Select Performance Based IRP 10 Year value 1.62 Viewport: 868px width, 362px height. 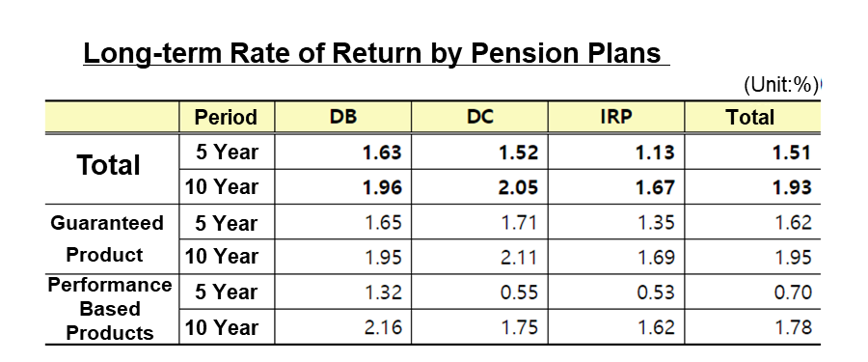pos(656,327)
